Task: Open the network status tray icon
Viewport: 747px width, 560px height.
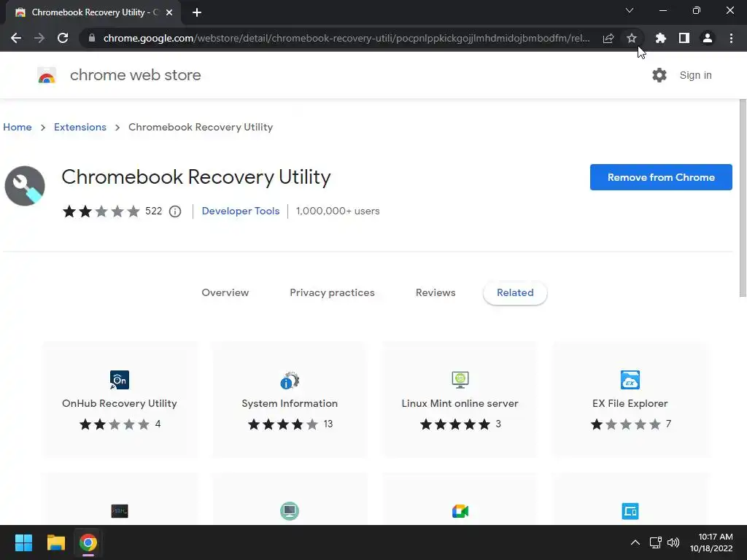Action: (656, 542)
